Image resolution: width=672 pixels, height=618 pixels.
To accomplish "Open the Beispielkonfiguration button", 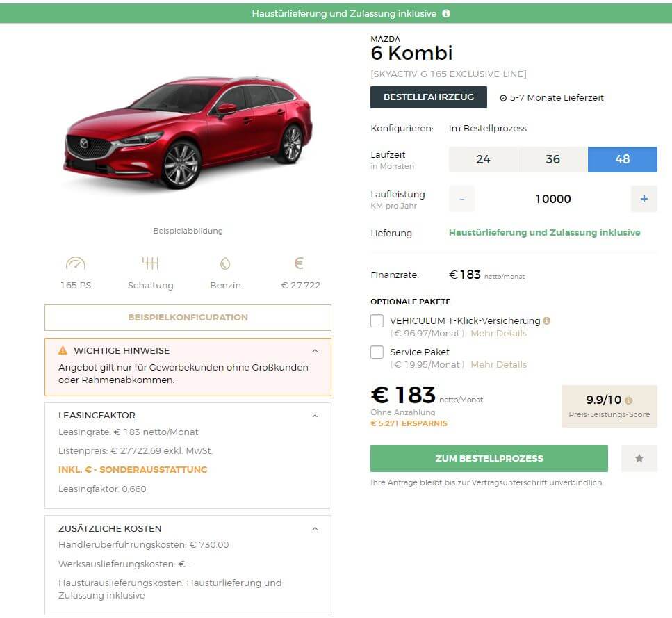I will pos(188,318).
